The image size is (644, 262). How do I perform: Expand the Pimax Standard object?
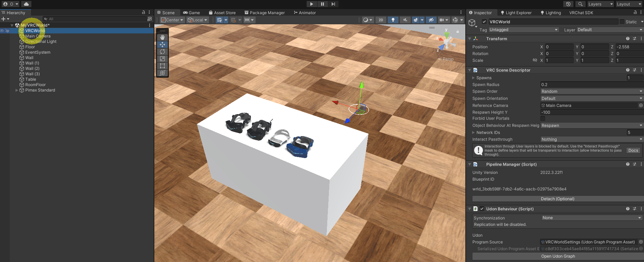click(x=17, y=90)
